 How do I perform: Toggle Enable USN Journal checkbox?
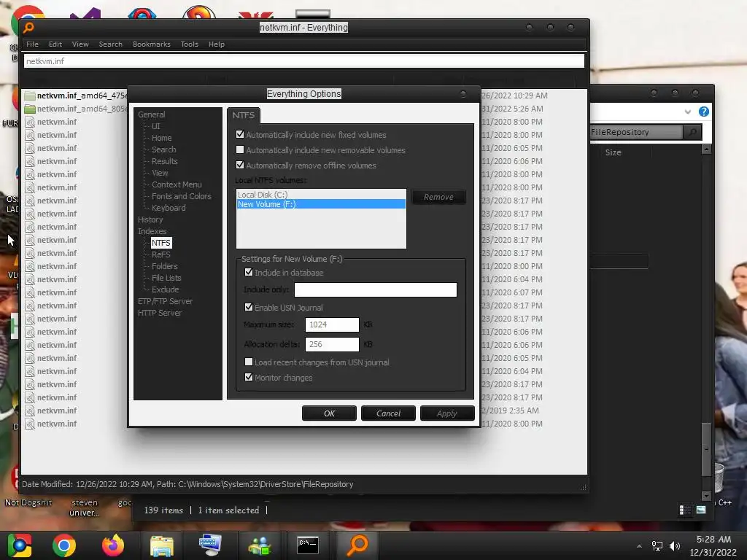tap(249, 307)
